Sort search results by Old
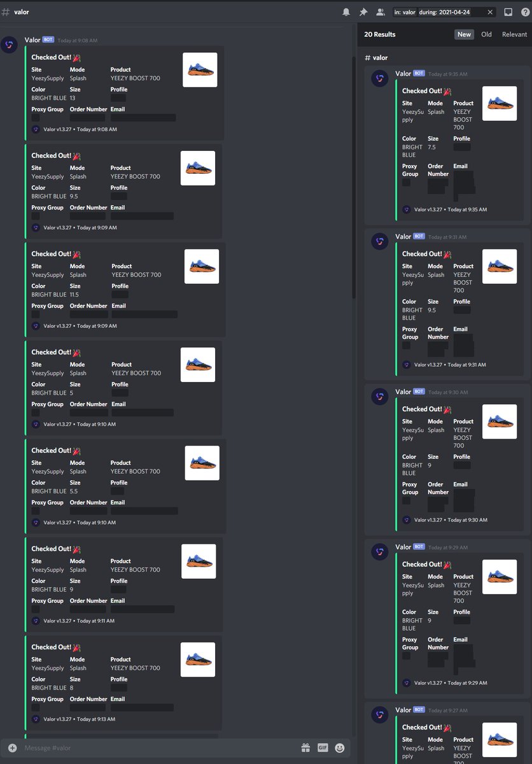This screenshot has width=532, height=764. coord(487,34)
